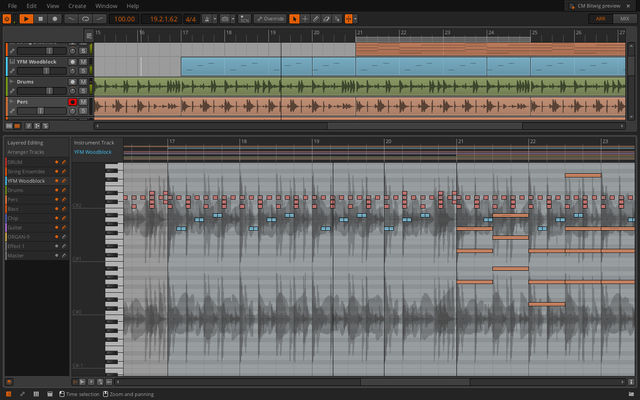Image resolution: width=640 pixels, height=400 pixels.
Task: Open the File menu
Action: [12, 6]
